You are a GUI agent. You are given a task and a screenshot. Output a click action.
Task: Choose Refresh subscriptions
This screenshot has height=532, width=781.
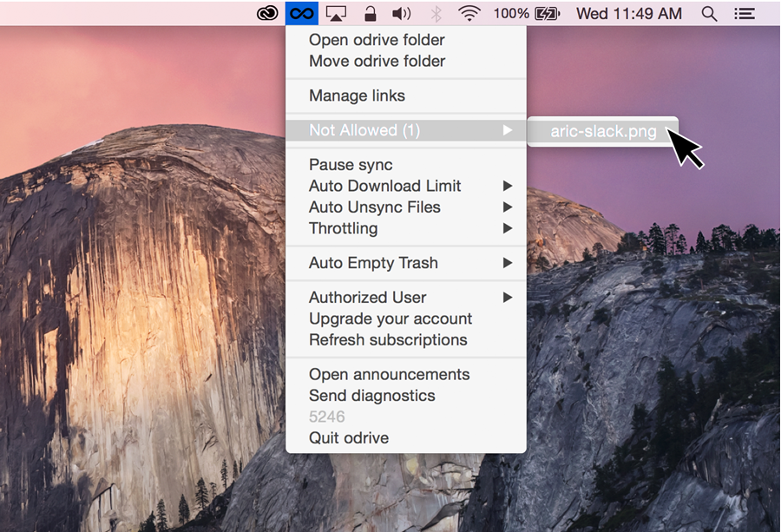[406, 339]
